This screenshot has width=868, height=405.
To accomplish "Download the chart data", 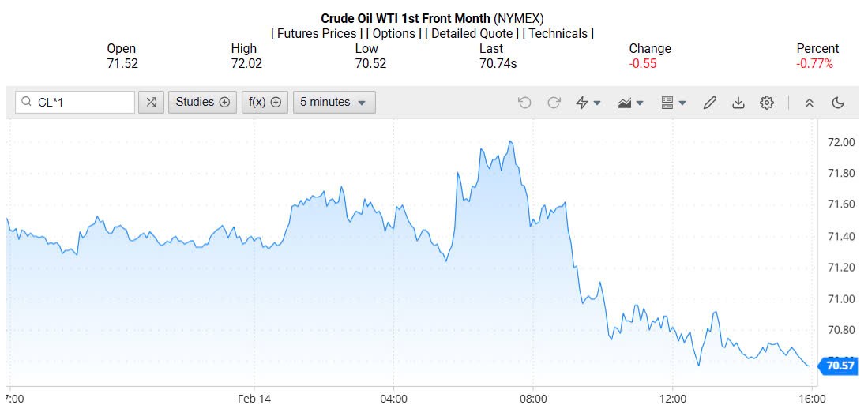I will pyautogui.click(x=738, y=103).
